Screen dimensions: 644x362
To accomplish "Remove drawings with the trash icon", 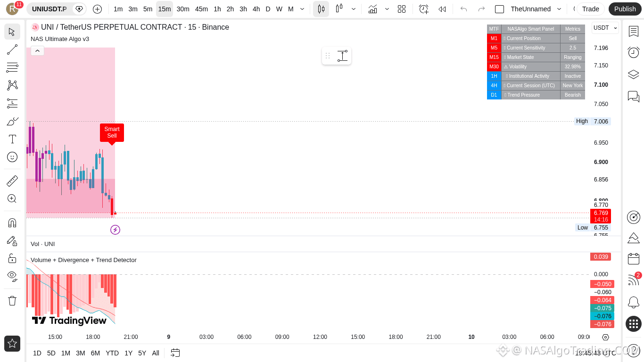I will tap(12, 301).
